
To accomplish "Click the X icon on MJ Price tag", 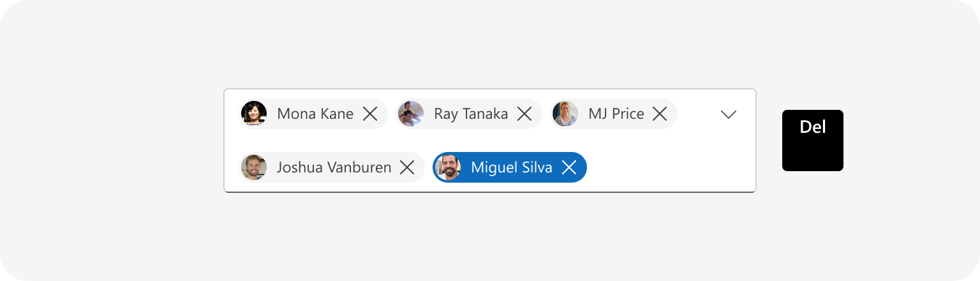I will pos(660,114).
